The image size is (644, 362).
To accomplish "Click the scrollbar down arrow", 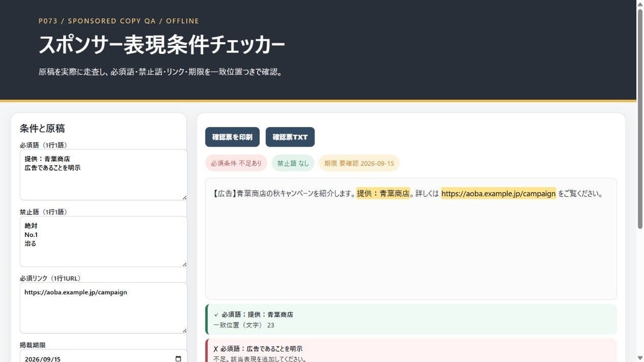I will [640, 358].
